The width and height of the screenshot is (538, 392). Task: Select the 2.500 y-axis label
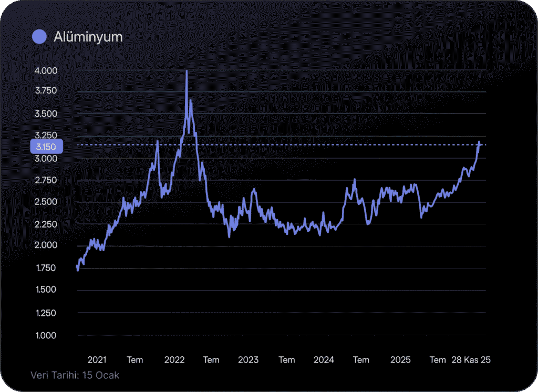[x=46, y=202]
